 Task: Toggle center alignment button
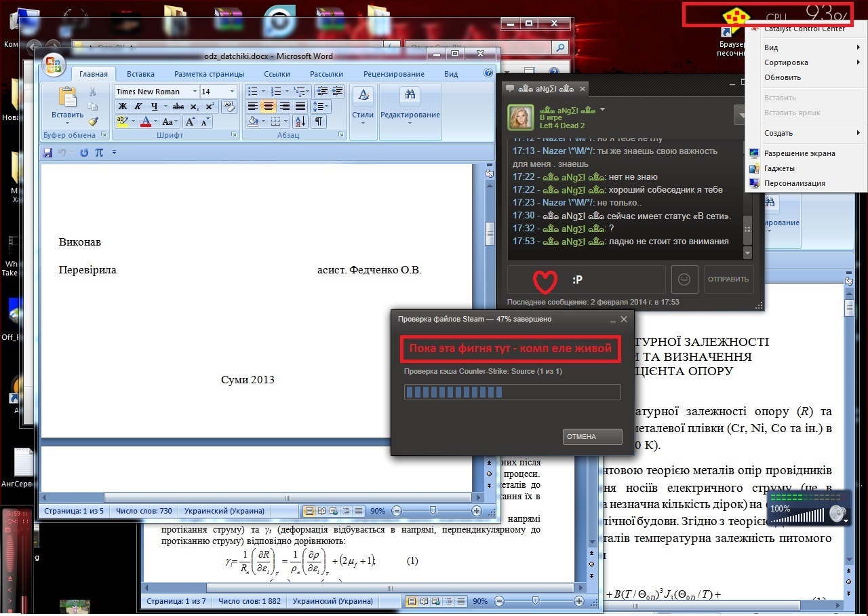pos(269,107)
